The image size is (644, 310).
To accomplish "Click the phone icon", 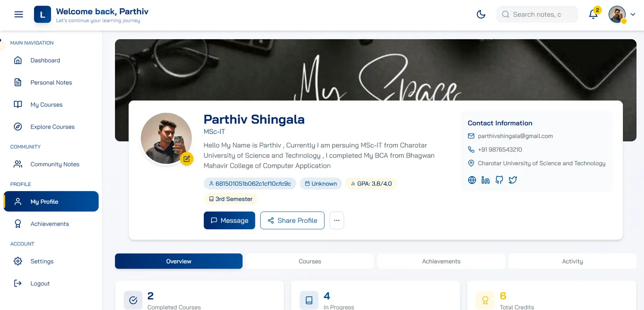I will click(x=471, y=149).
